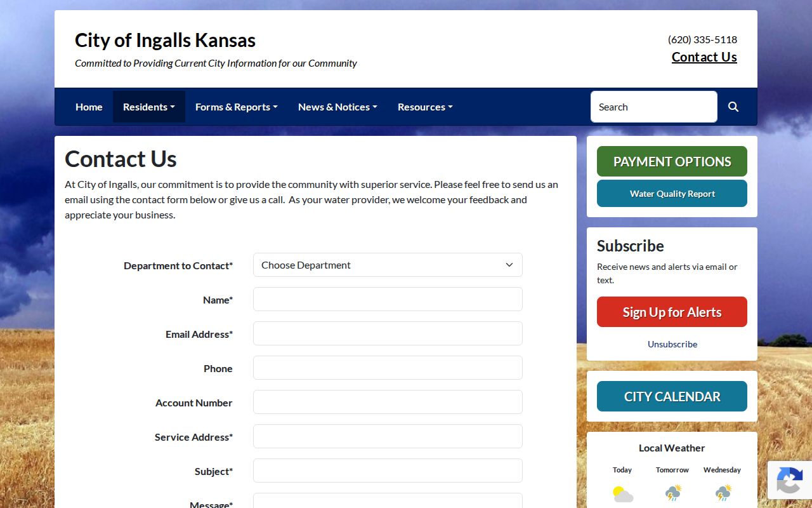Click into the Email Address field
The height and width of the screenshot is (508, 812).
(x=388, y=333)
